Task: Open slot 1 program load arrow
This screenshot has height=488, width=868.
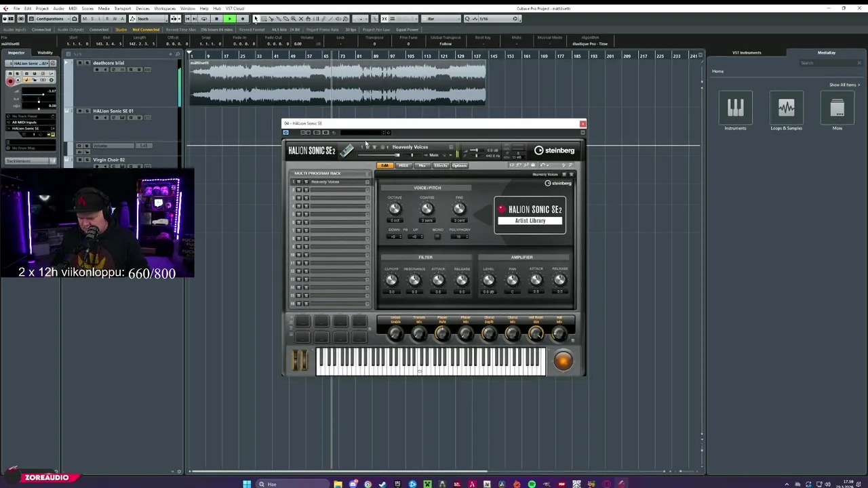Action: tap(368, 182)
